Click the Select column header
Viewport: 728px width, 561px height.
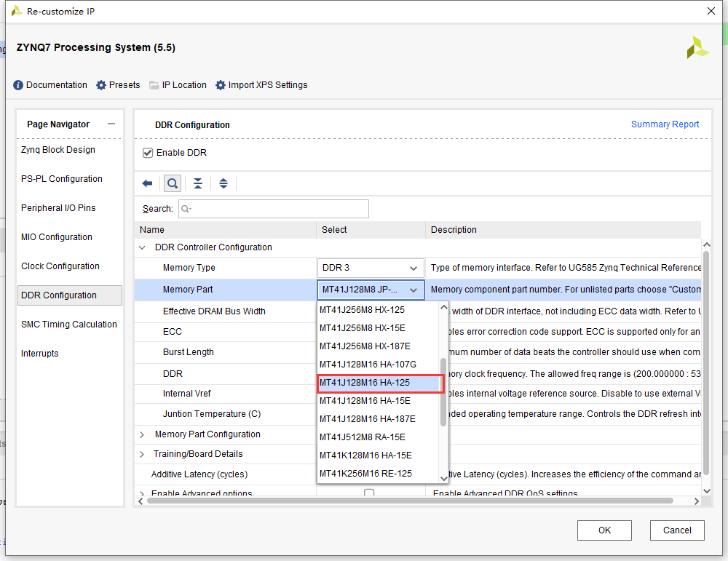(x=371, y=230)
